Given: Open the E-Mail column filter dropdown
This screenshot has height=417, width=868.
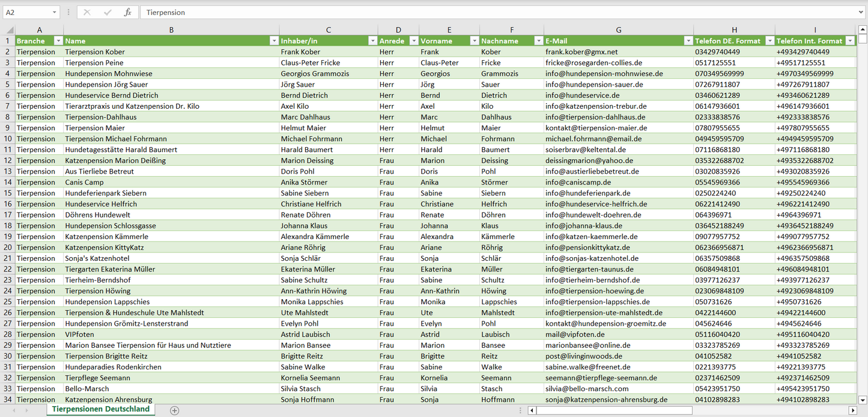Looking at the screenshot, I should (x=688, y=41).
